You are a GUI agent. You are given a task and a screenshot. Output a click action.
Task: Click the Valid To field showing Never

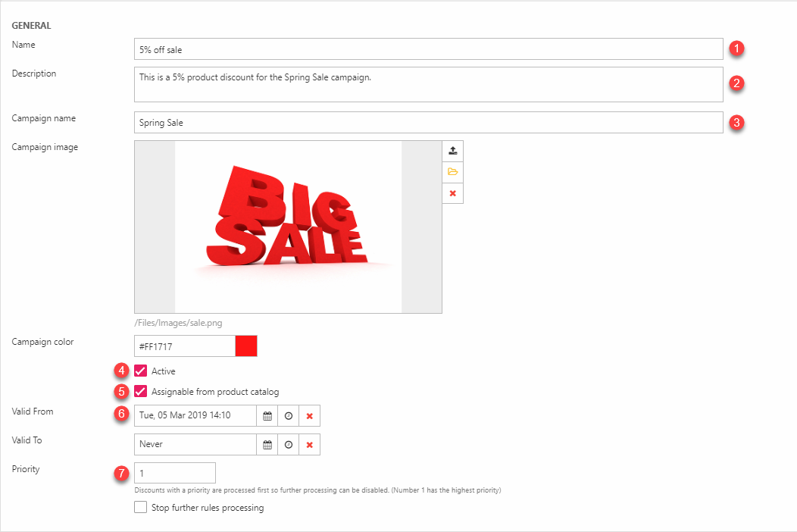pyautogui.click(x=195, y=445)
